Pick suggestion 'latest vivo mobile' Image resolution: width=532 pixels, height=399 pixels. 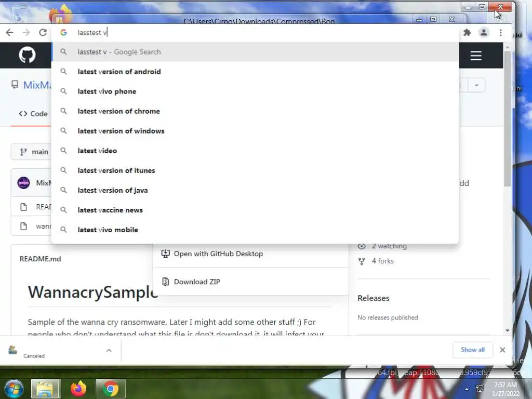point(255,230)
